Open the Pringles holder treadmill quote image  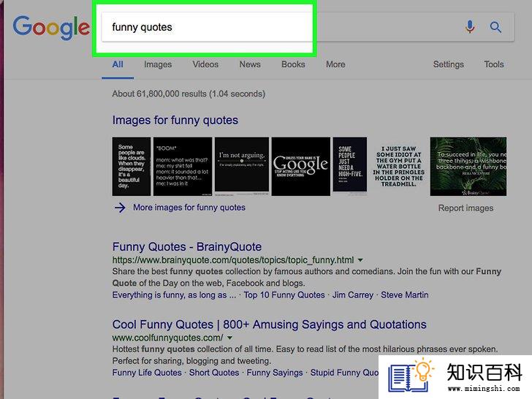tap(399, 167)
